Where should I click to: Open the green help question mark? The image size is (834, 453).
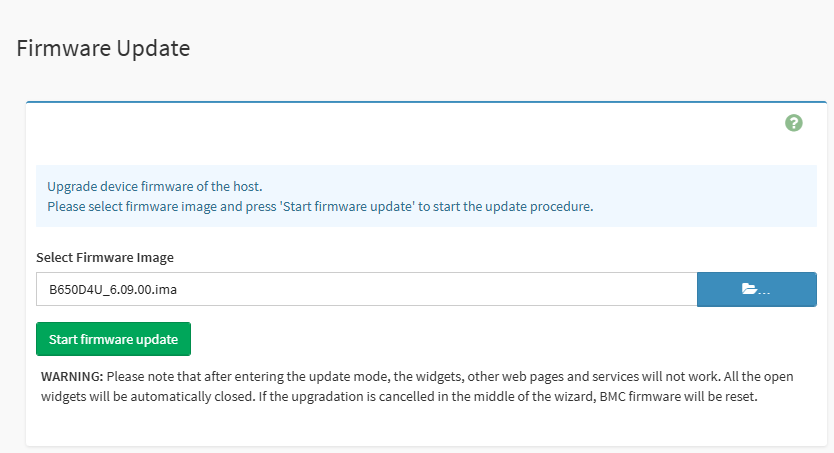794,123
